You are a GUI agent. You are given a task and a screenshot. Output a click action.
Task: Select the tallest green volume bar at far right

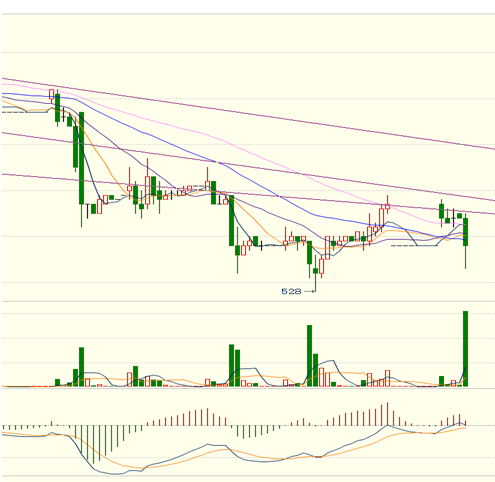coord(465,349)
